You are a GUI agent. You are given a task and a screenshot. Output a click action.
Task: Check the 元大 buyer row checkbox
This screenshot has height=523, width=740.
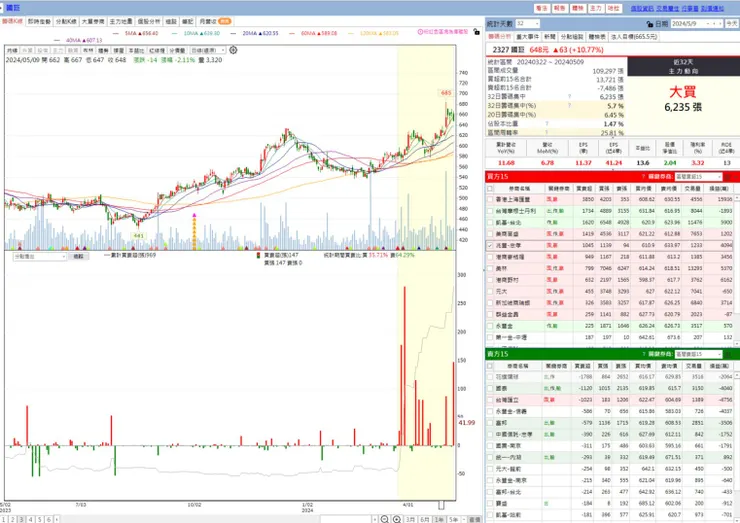(490, 292)
